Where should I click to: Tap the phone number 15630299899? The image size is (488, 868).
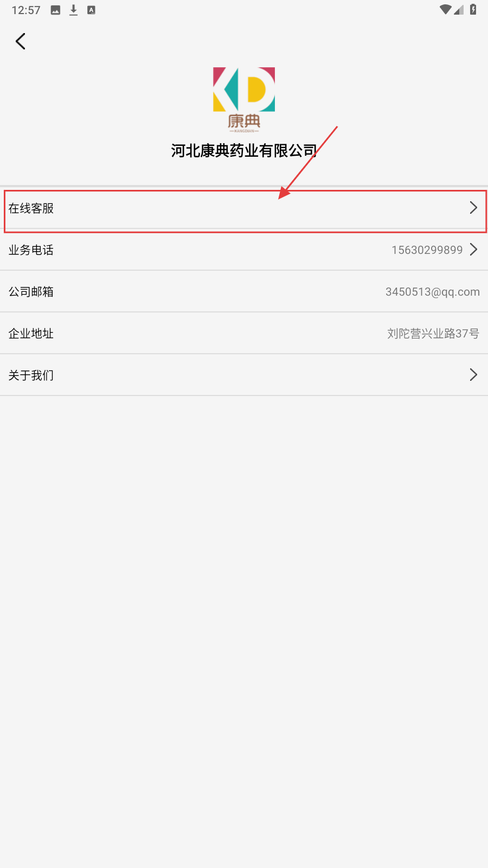(427, 250)
